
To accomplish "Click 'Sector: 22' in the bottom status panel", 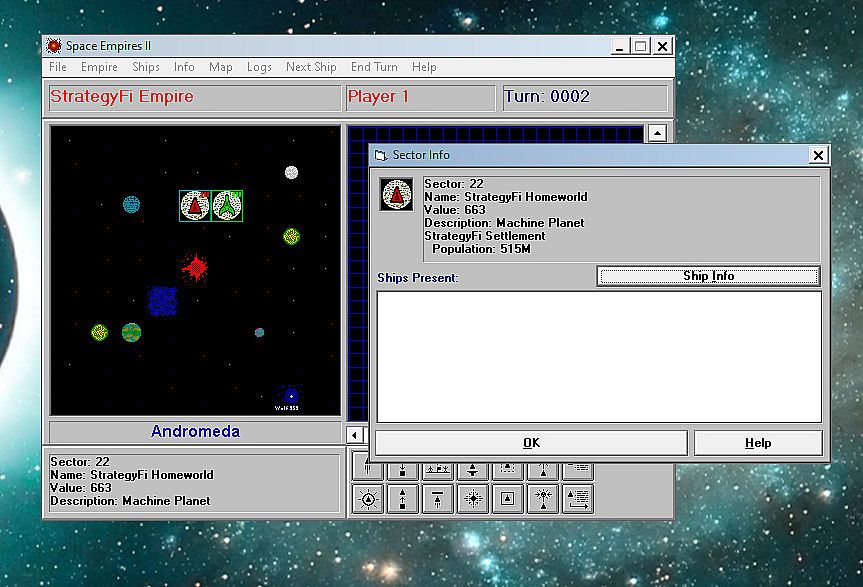I will pos(80,462).
